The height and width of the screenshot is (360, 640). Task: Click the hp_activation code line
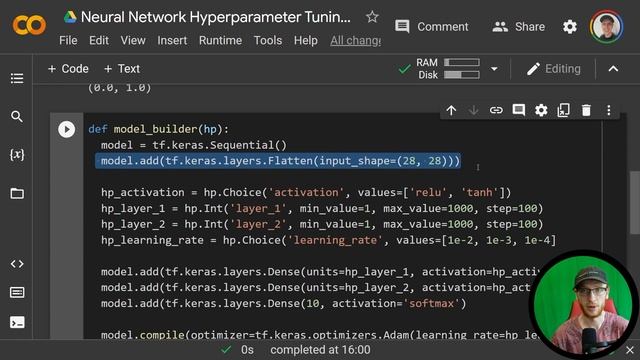[306, 192]
